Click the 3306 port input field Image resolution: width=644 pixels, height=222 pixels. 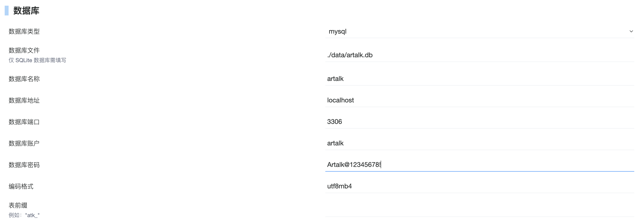(x=475, y=122)
